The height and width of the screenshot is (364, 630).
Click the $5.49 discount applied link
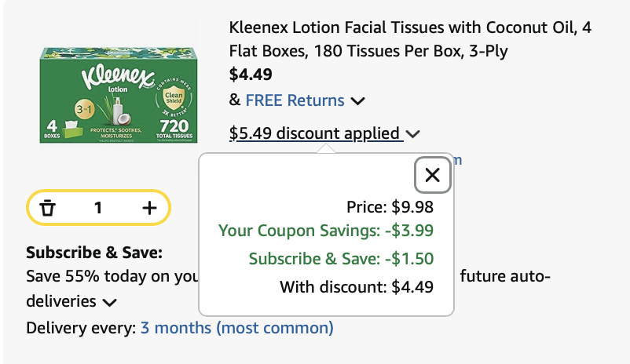point(315,133)
